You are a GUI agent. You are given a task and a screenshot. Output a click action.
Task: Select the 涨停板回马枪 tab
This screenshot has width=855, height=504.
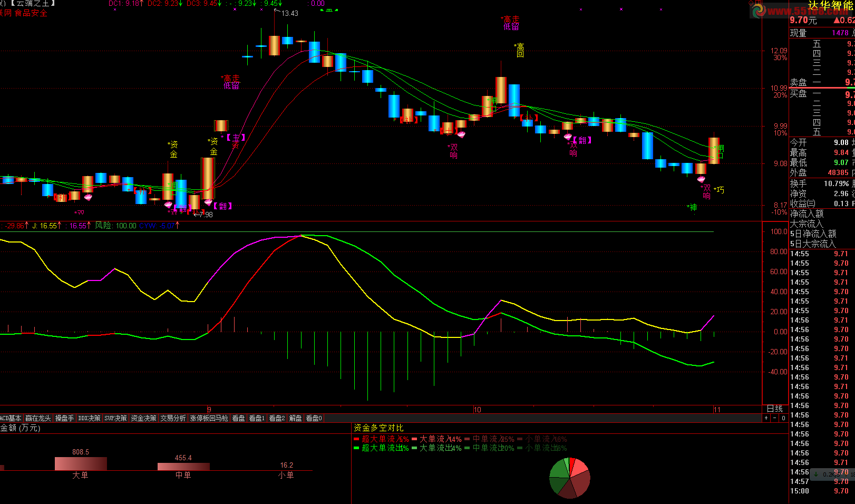pos(209,418)
